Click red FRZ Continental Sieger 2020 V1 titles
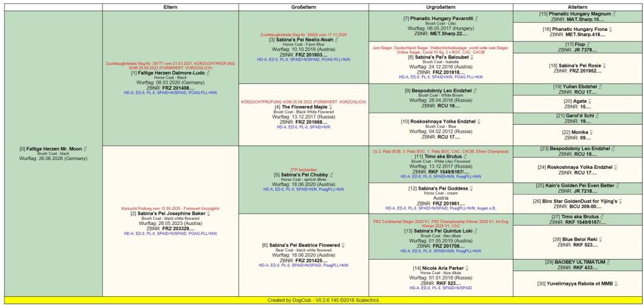The height and width of the screenshot is (305, 644). pyautogui.click(x=441, y=224)
